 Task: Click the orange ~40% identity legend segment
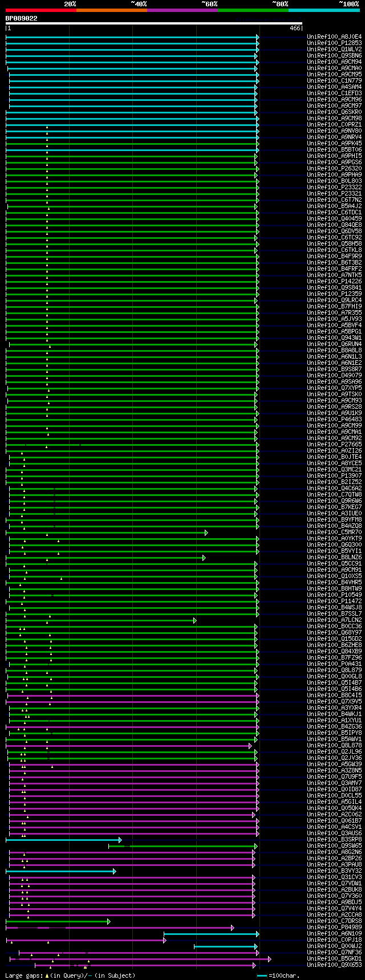point(112,10)
